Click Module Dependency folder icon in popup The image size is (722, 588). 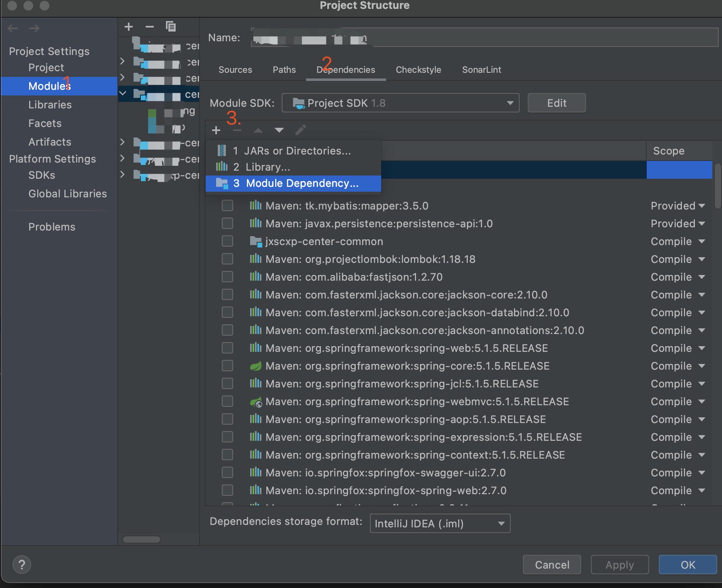(x=222, y=184)
